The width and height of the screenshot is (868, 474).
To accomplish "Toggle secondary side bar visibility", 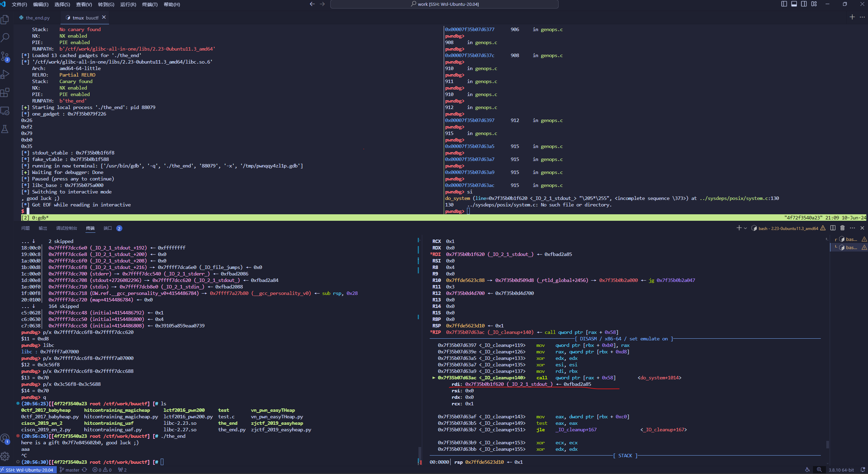I will [804, 4].
